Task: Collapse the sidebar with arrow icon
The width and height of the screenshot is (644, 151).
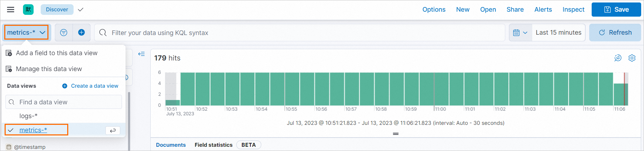Action: (x=141, y=54)
